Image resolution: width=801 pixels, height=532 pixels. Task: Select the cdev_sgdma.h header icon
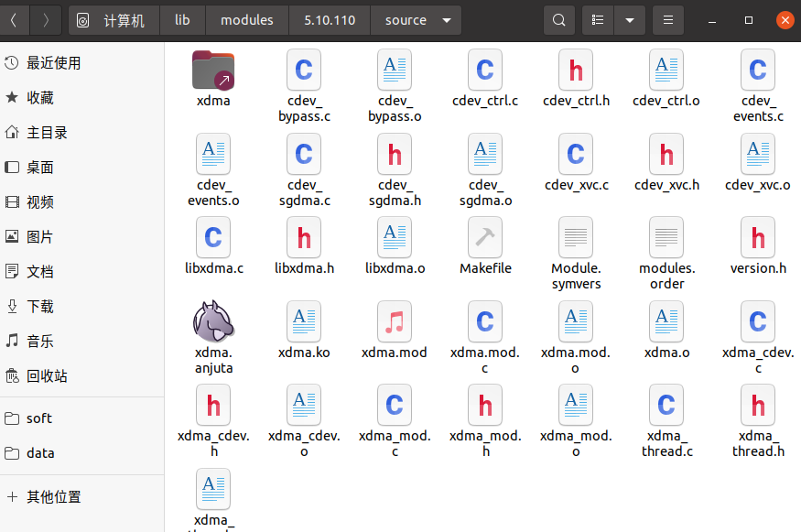click(x=395, y=154)
